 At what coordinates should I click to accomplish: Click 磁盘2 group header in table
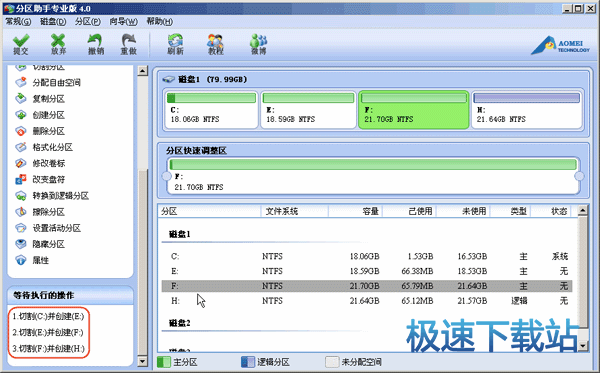click(179, 323)
